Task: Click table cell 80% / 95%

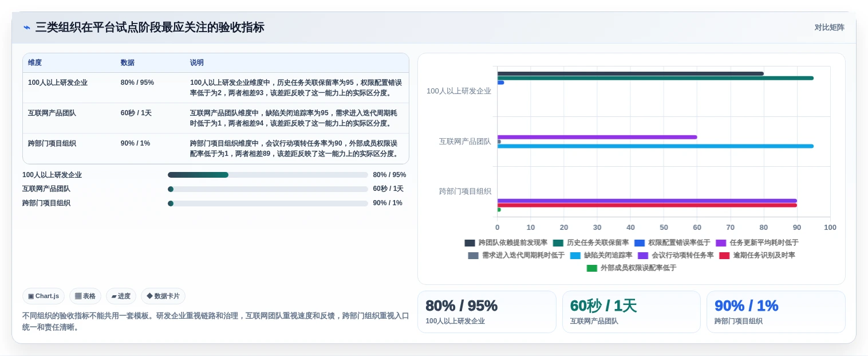Action: (x=137, y=83)
